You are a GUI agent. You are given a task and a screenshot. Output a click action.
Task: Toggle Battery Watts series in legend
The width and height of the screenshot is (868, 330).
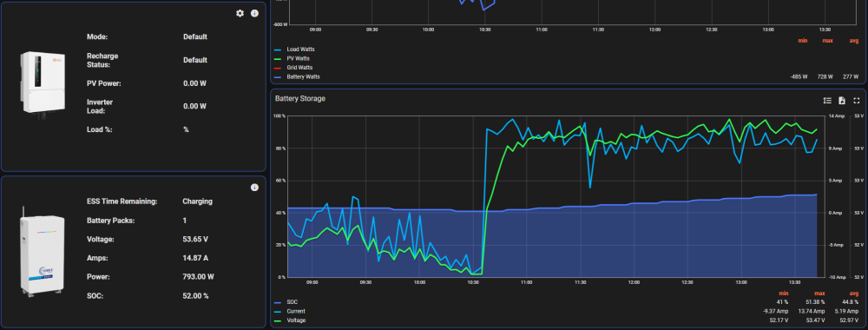tap(303, 77)
